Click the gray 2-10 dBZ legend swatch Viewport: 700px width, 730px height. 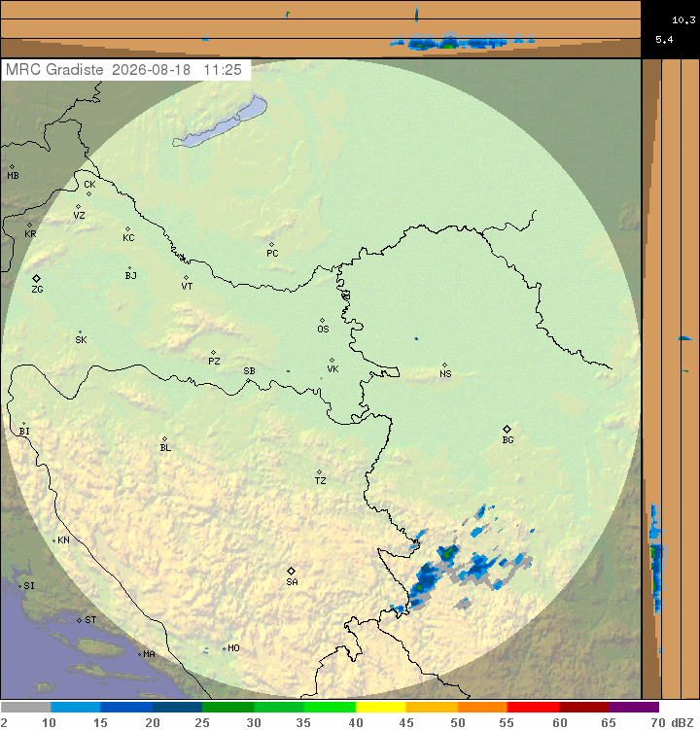pyautogui.click(x=25, y=708)
